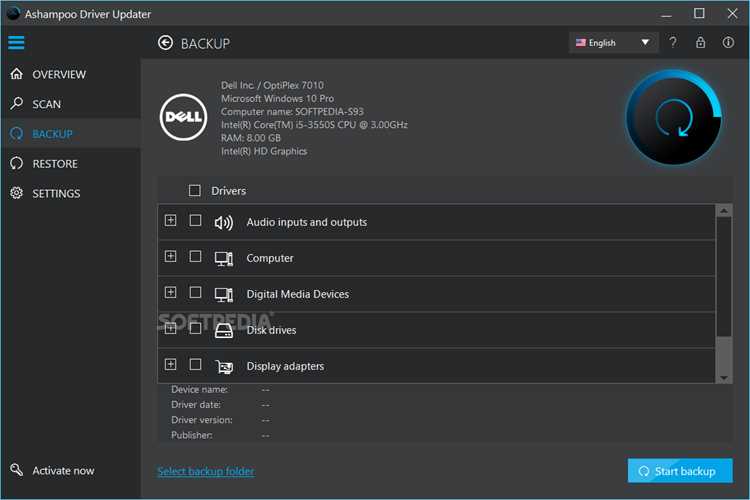Click the Disk drives icon
The height and width of the screenshot is (500, 750).
[x=223, y=331]
